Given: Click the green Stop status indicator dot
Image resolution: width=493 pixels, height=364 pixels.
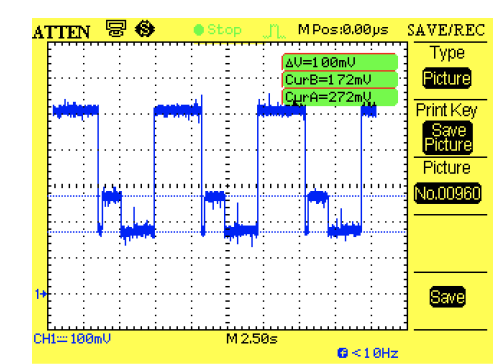Looking at the screenshot, I should click(199, 30).
